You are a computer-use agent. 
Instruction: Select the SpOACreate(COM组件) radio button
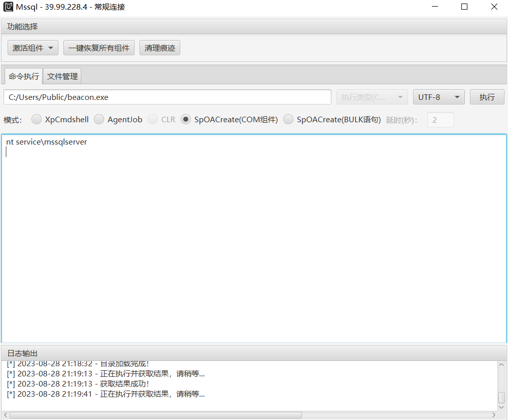tap(186, 120)
